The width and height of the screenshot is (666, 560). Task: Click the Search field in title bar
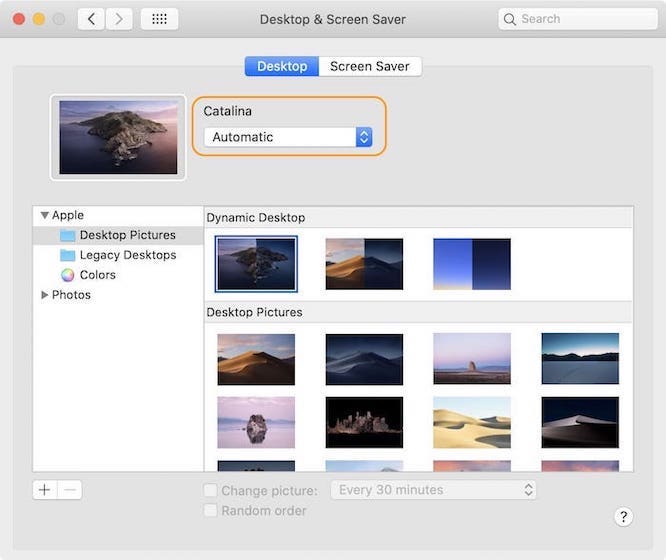(x=578, y=19)
